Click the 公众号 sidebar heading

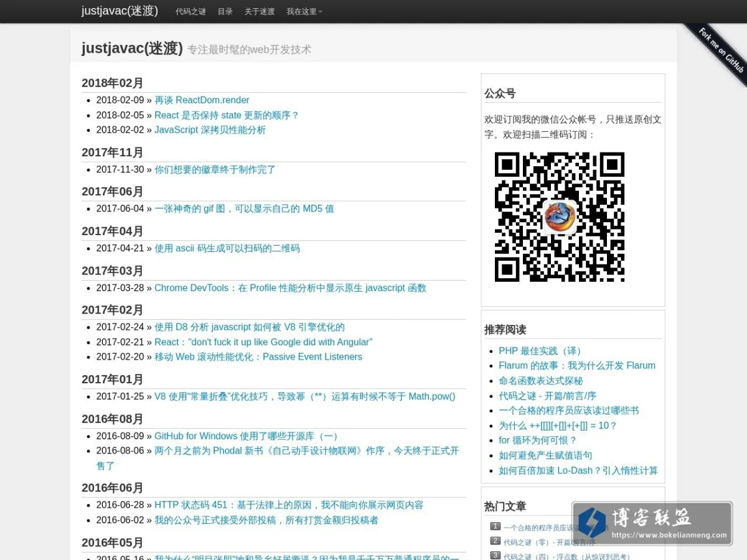pos(500,94)
